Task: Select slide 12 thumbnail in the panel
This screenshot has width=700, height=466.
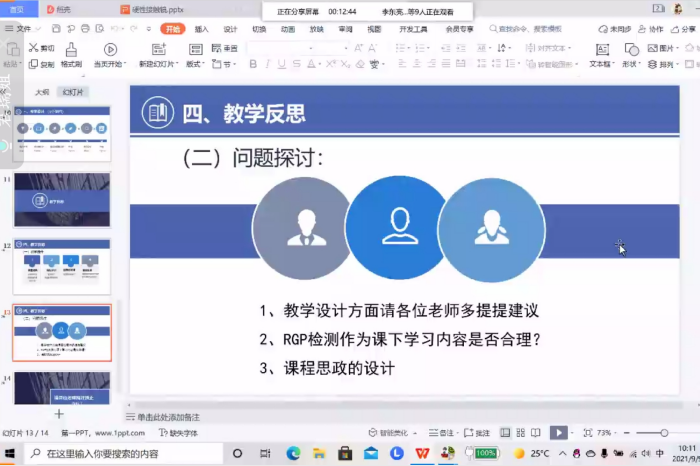Action: point(62,266)
